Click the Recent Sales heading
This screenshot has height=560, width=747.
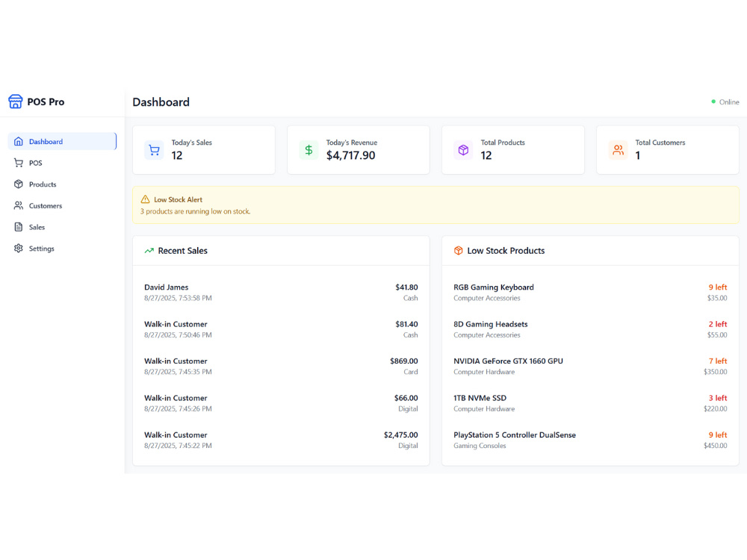click(183, 250)
